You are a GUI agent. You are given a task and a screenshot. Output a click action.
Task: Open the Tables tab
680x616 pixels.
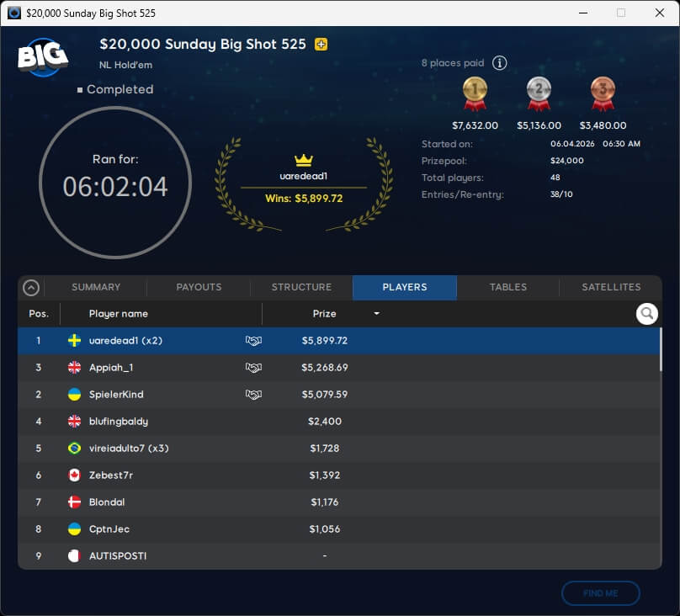click(508, 287)
